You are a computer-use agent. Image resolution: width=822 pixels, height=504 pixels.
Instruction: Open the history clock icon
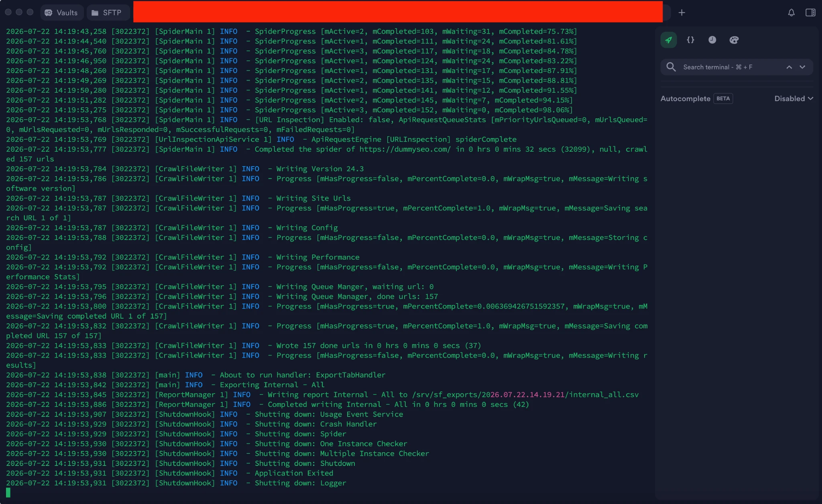tap(712, 40)
